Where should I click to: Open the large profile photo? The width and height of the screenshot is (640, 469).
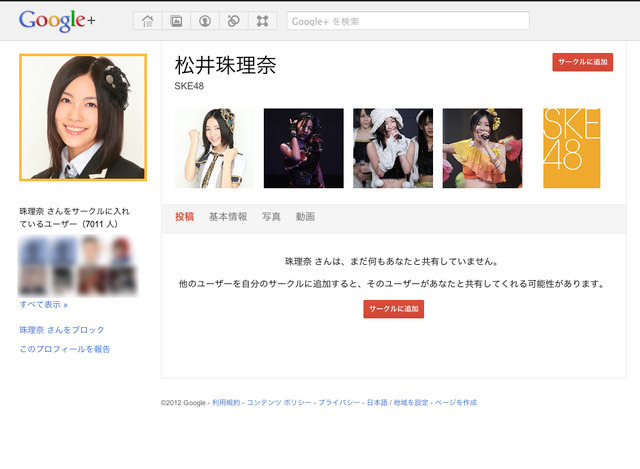(83, 117)
